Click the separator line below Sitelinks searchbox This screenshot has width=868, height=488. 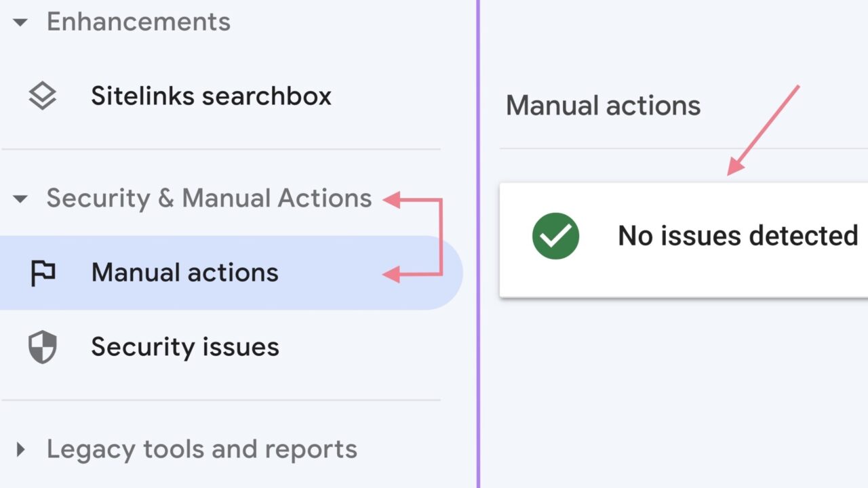click(221, 149)
